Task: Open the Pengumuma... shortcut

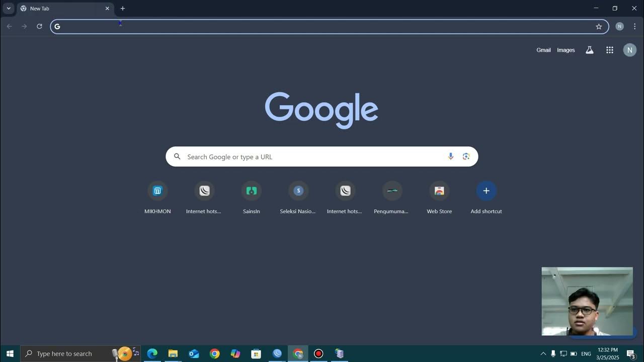Action: 391,198
